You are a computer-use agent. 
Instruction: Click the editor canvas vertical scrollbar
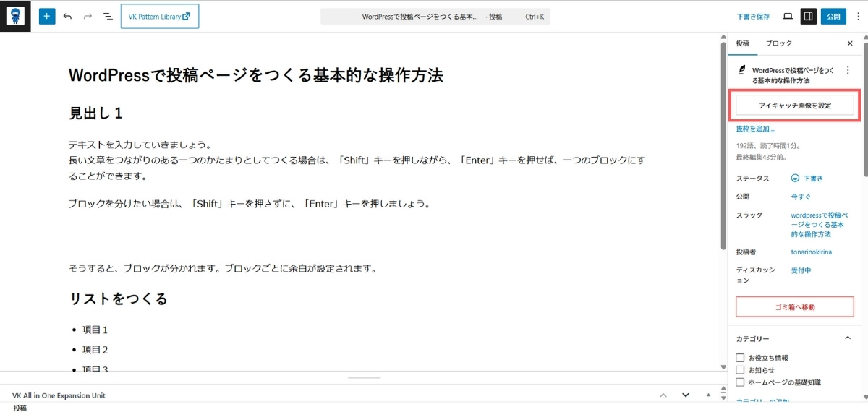723,145
